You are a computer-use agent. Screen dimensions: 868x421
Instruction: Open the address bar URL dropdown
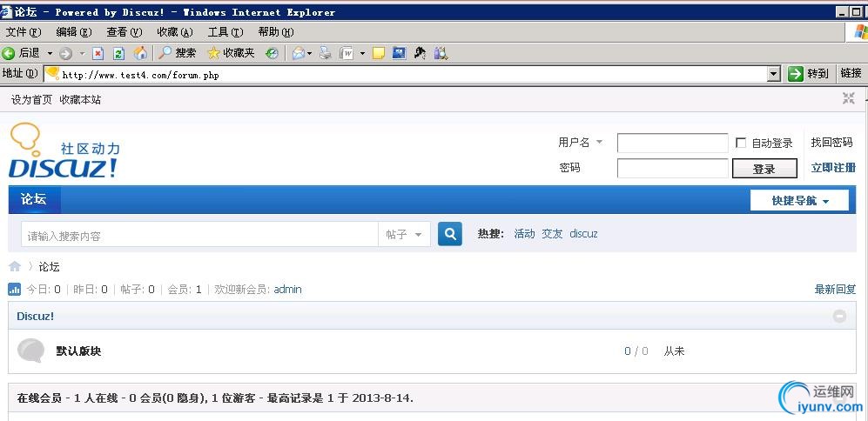tap(774, 74)
